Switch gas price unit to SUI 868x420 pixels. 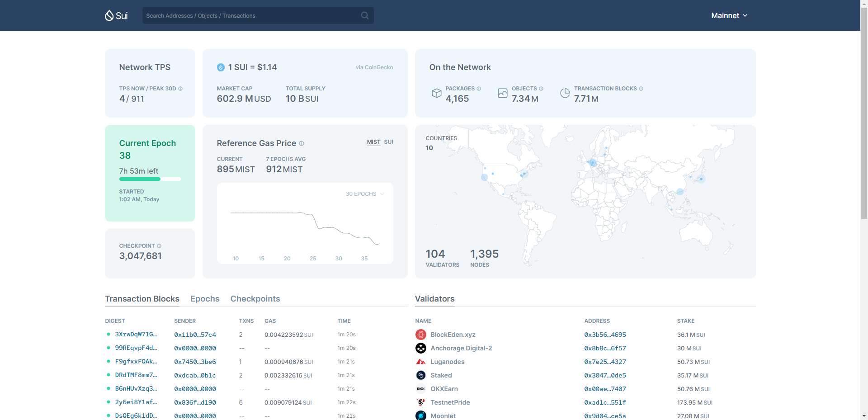pos(388,142)
